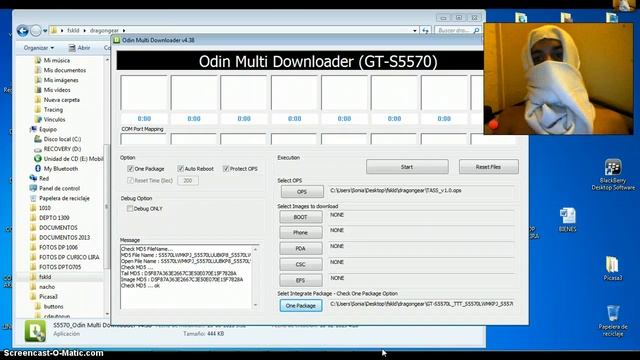Choose the PDA image button
Viewport: 640px width, 360px height.
pos(301,249)
